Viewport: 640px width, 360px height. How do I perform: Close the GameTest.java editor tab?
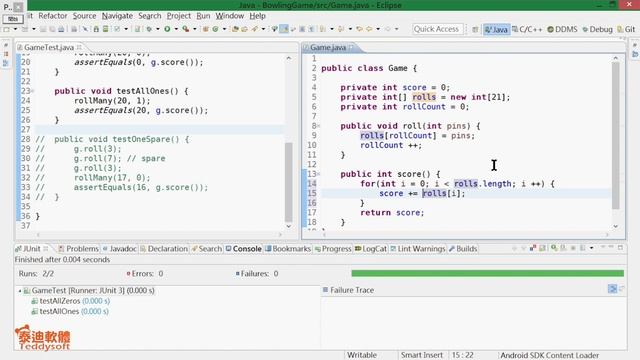(80, 47)
